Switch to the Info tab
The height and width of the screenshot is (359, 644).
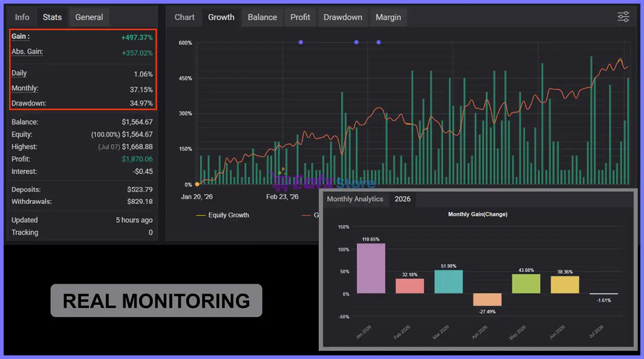(x=22, y=17)
